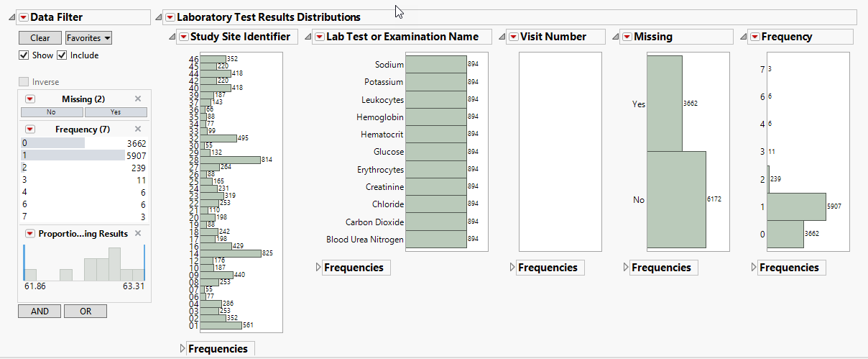Open the Data Filter red triangle menu
Screen dimensions: 868x359
[23, 17]
